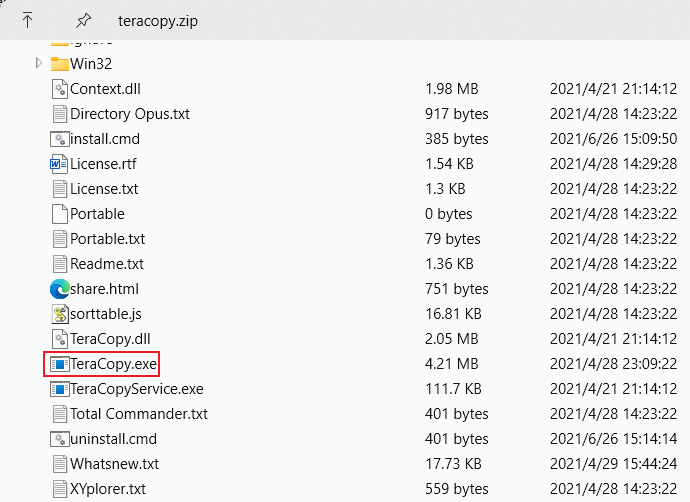Click the pin icon in header
Image resolution: width=690 pixels, height=502 pixels.
(x=82, y=20)
